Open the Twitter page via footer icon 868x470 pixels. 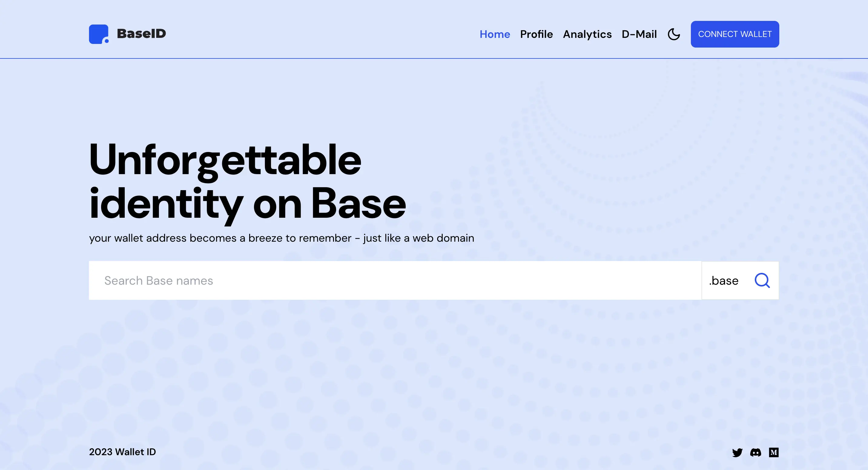738,452
